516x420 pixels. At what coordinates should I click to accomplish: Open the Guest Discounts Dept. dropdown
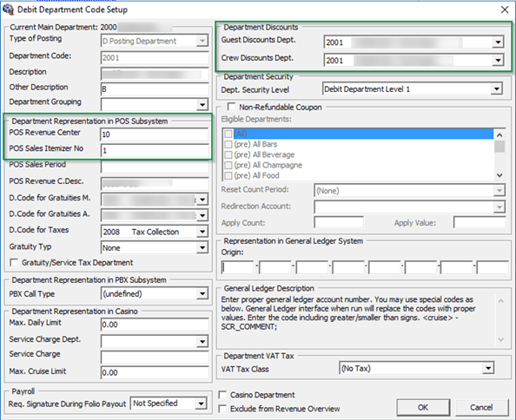point(498,42)
